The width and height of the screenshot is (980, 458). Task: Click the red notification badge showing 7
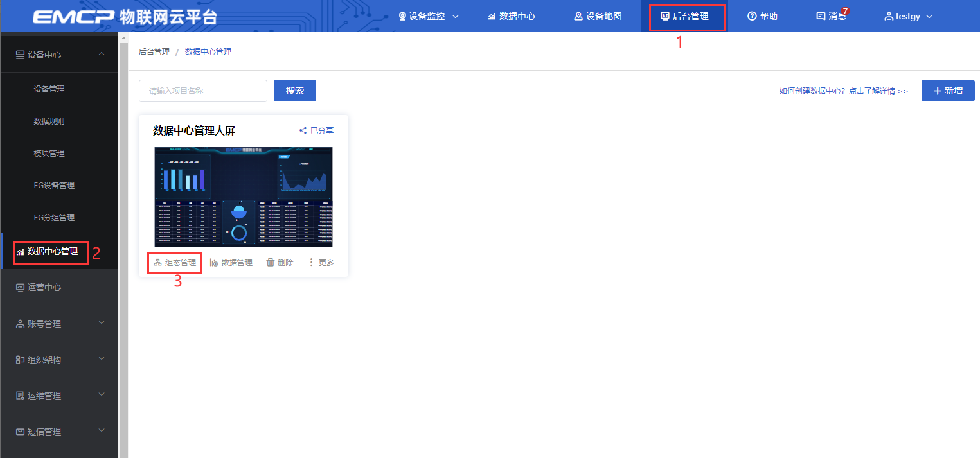[x=845, y=12]
